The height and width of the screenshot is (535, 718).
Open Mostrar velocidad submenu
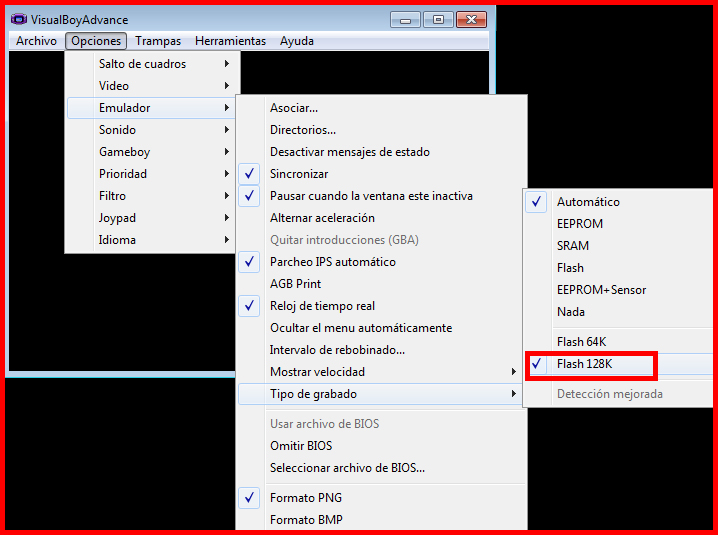tap(381, 371)
